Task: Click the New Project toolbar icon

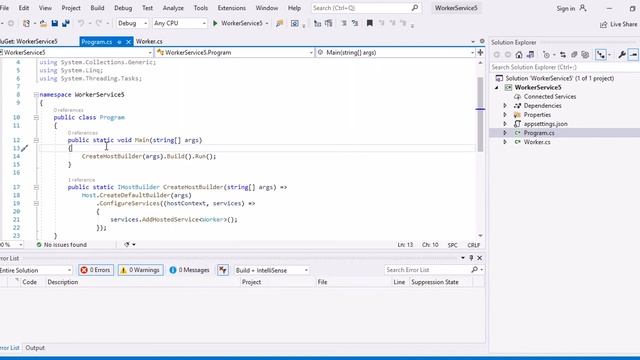Action: point(27,24)
